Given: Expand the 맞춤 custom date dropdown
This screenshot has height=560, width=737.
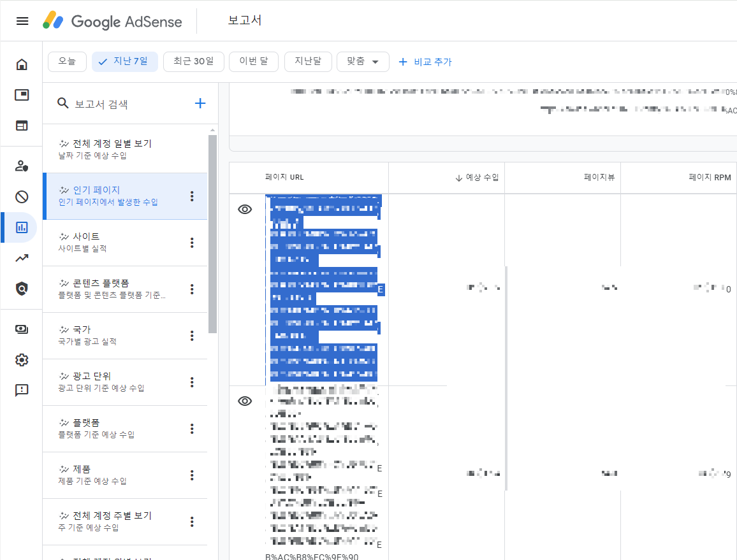Looking at the screenshot, I should click(x=363, y=62).
